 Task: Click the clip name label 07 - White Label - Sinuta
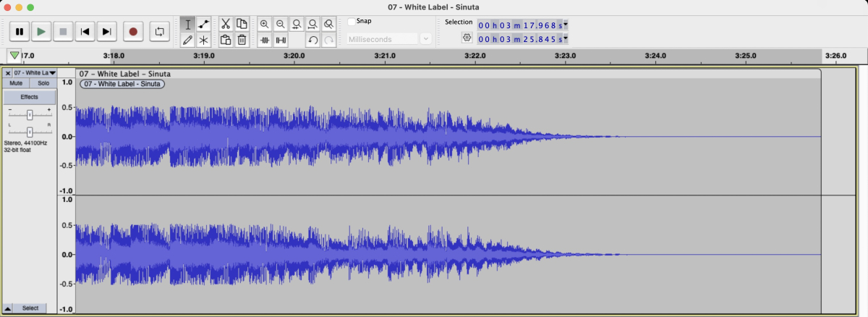[x=122, y=84]
